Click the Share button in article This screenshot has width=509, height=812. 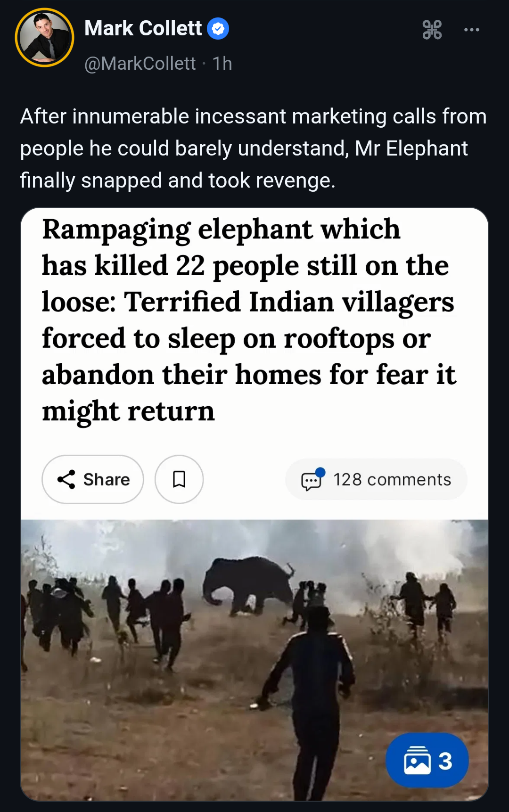93,479
